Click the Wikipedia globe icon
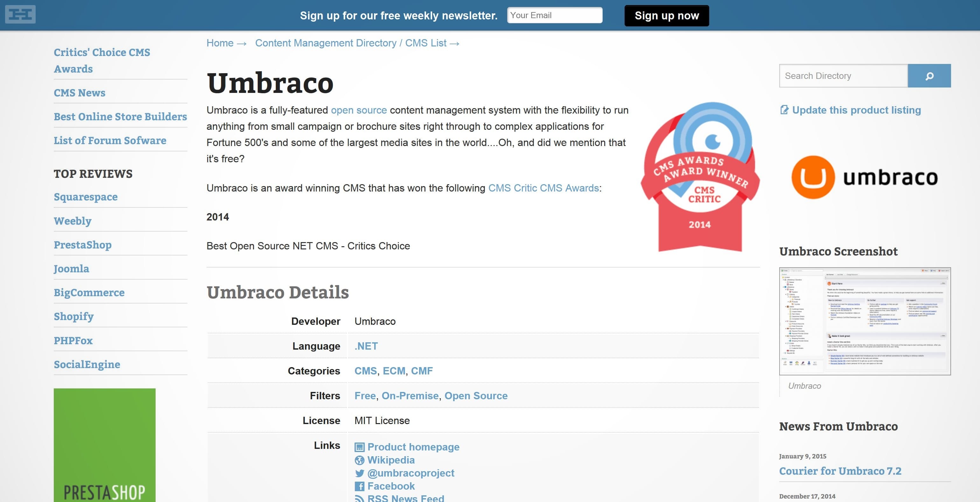The image size is (980, 502). (x=360, y=460)
